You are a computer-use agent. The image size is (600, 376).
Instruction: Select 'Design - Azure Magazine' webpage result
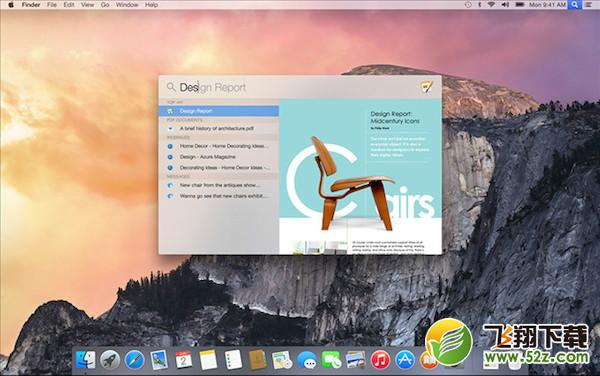[x=218, y=157]
